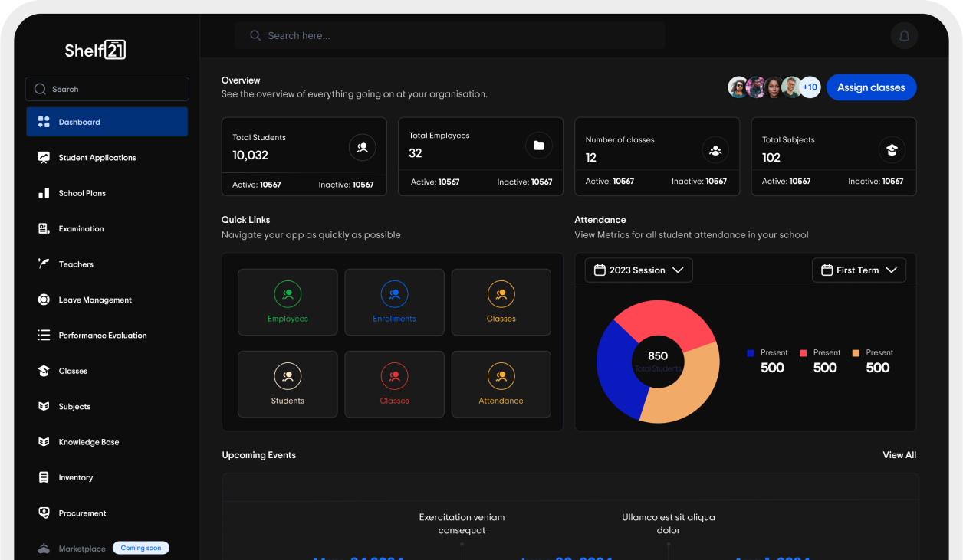Expand the 2023 Session dropdown
Image resolution: width=963 pixels, height=560 pixels.
pyautogui.click(x=638, y=270)
